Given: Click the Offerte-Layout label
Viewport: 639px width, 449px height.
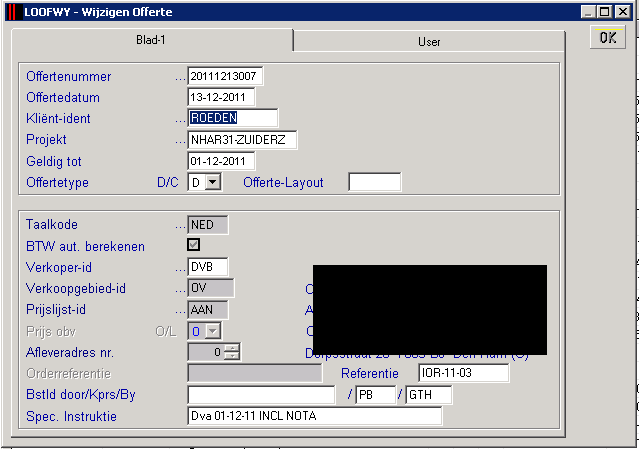Looking at the screenshot, I should pyautogui.click(x=283, y=183).
